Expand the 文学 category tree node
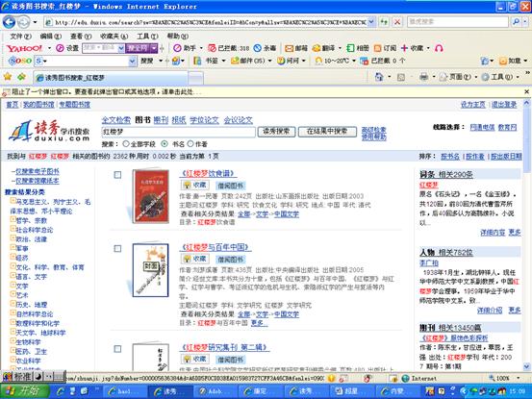Screen dimensions: 532x399 [x=13, y=286]
